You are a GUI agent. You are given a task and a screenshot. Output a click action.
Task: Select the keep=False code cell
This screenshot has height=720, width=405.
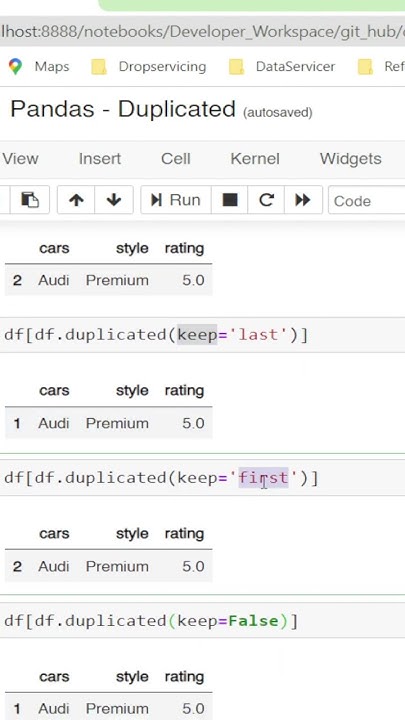click(x=202, y=621)
